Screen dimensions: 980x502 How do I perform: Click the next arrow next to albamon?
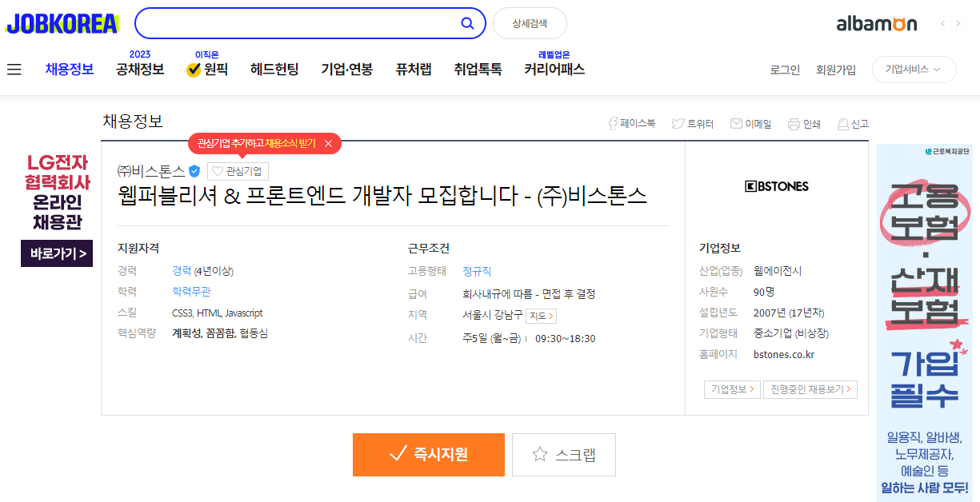click(x=958, y=24)
